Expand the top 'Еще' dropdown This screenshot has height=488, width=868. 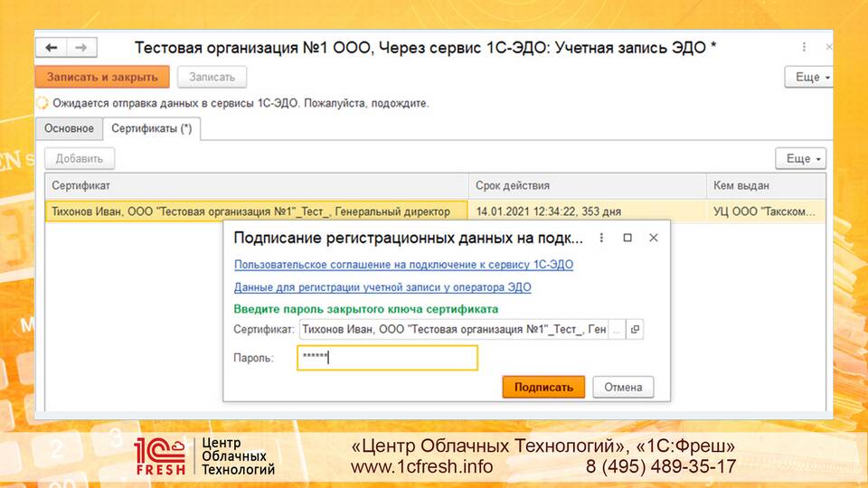(x=807, y=78)
